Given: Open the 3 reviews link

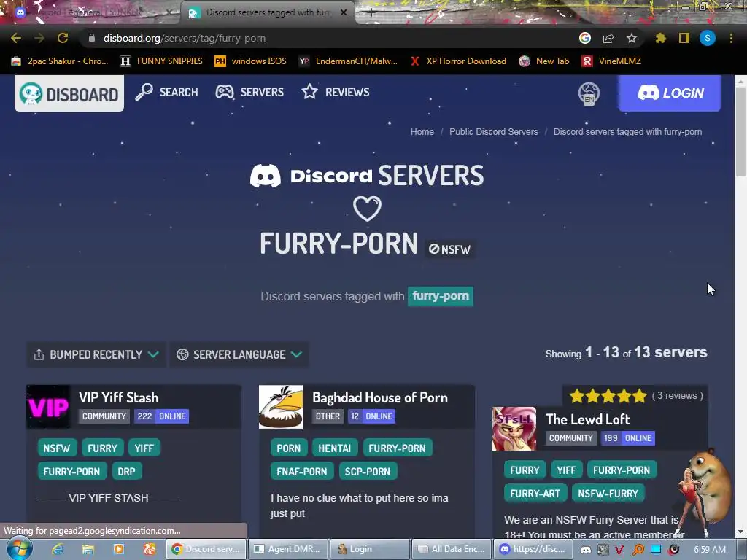Looking at the screenshot, I should coord(678,396).
